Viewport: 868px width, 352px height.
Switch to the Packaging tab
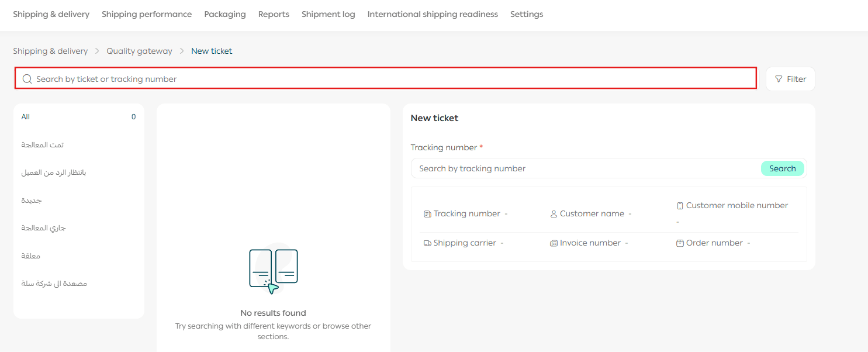[225, 14]
